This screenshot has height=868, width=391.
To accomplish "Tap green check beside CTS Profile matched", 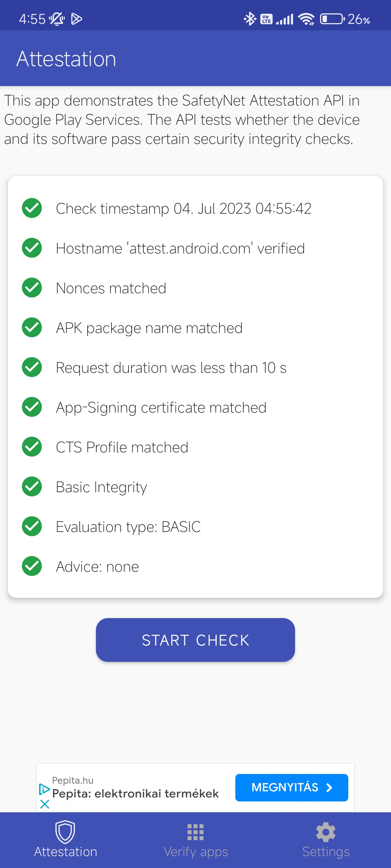I will point(32,447).
